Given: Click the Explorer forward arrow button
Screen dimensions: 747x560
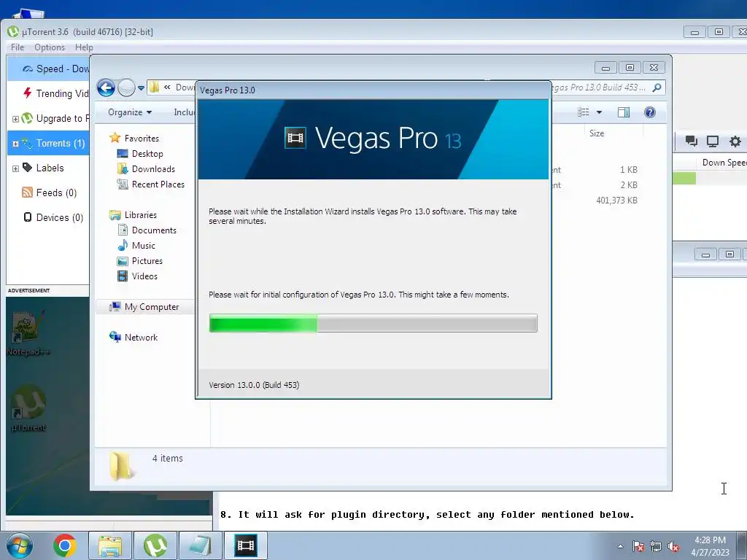Looking at the screenshot, I should coord(126,87).
